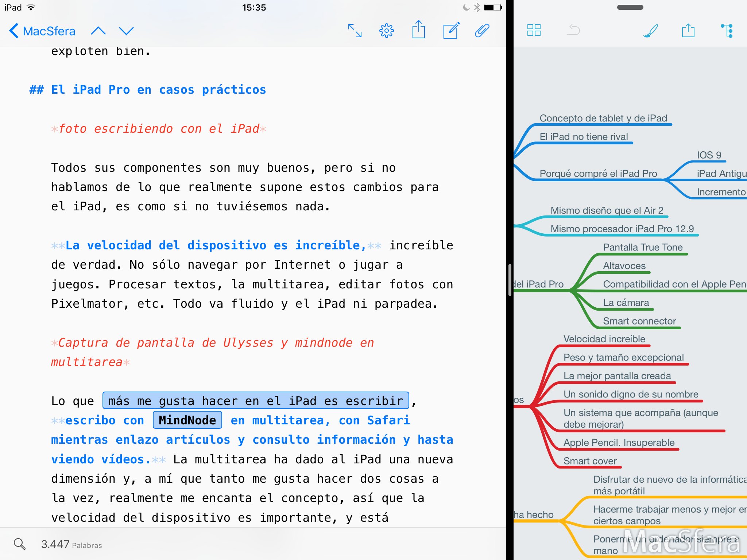Open Ulysses share and export icon
This screenshot has height=560, width=747.
419,30
